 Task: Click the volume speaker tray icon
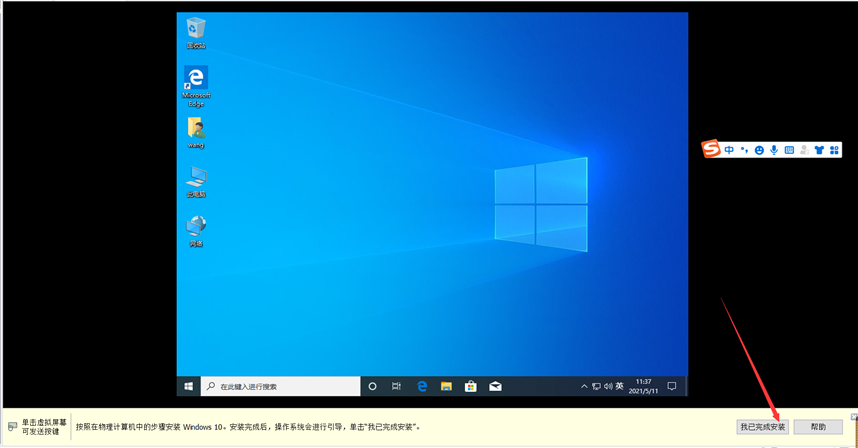[x=608, y=386]
